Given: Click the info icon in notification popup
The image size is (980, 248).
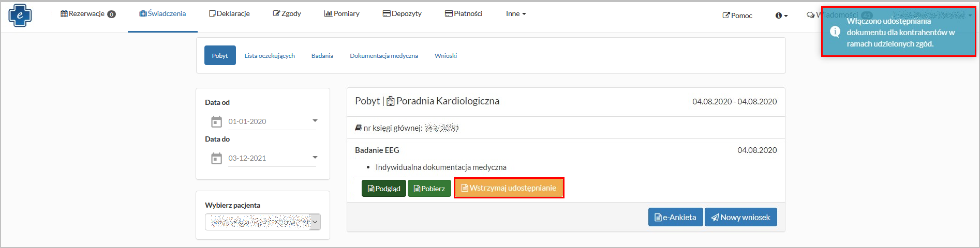Looking at the screenshot, I should [835, 32].
